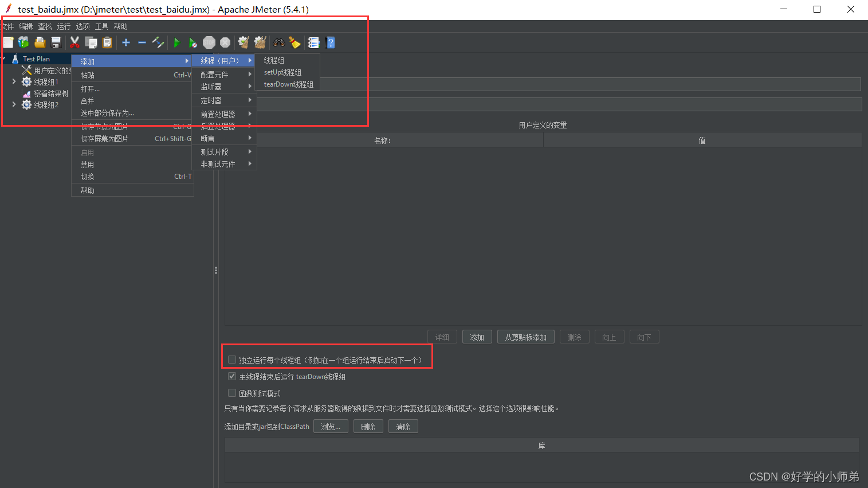Open 监听器 submenu
The height and width of the screenshot is (488, 868).
225,87
